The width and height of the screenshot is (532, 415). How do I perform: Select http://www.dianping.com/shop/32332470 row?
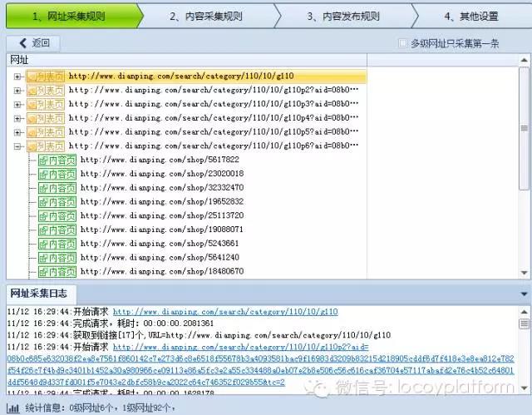coord(162,188)
